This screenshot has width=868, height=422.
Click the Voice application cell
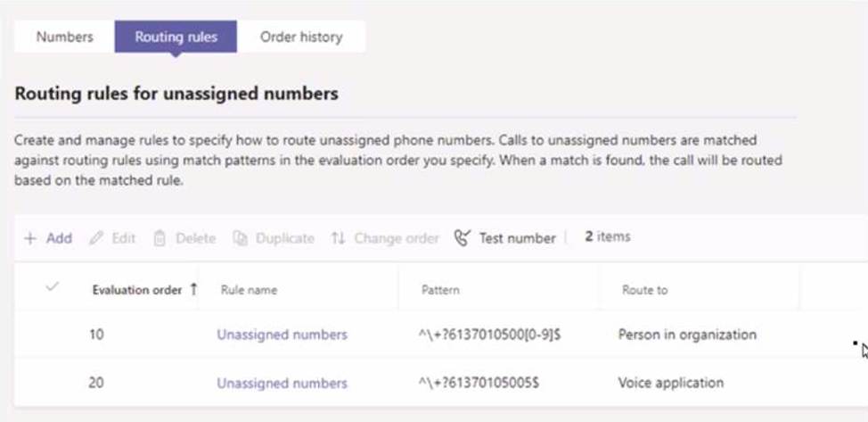coord(670,383)
